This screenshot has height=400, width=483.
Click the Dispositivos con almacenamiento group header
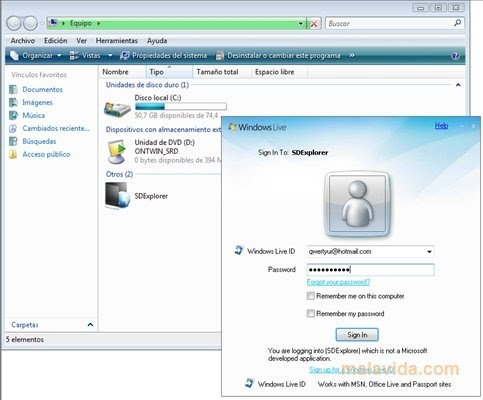click(163, 130)
